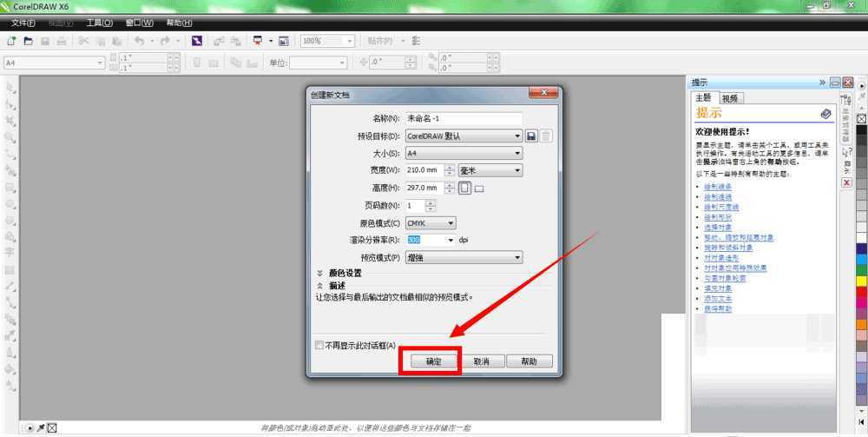Open the size dropdown showing A4 in dialog
The image size is (868, 437).
(x=464, y=153)
